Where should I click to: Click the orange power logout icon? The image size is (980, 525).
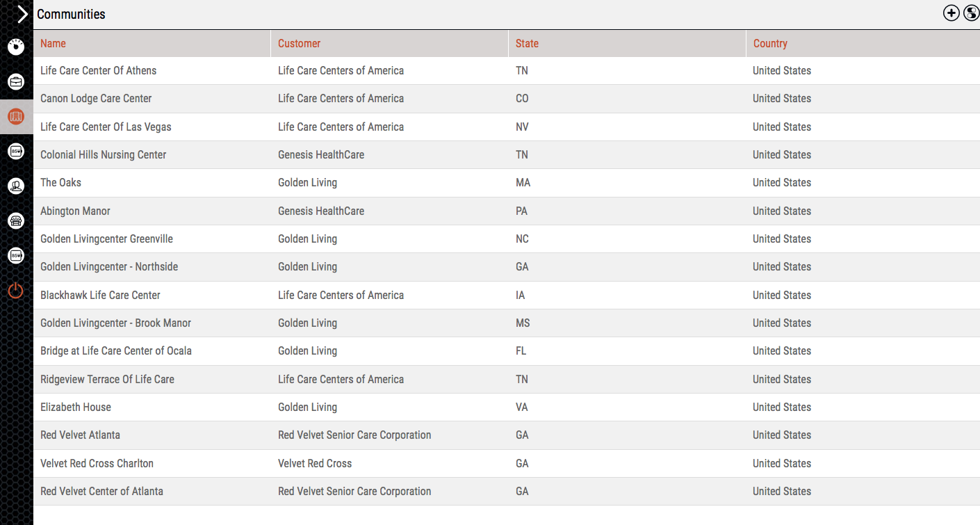[16, 291]
